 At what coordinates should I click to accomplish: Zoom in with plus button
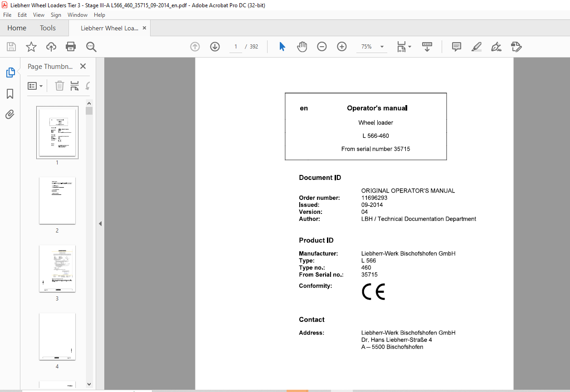[342, 47]
